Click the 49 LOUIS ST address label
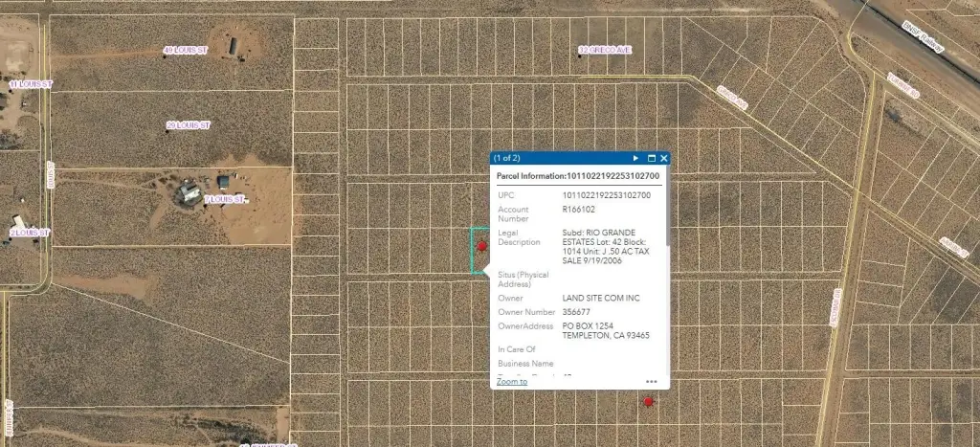 [186, 50]
